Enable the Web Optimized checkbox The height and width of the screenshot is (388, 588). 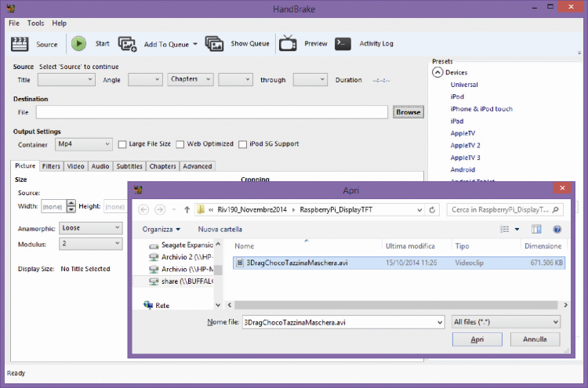[180, 144]
